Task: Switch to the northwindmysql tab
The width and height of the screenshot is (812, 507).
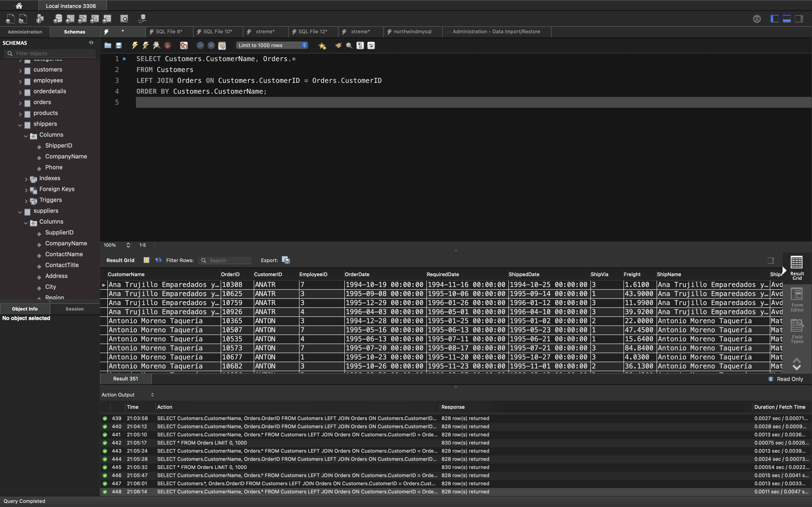Action: point(412,31)
